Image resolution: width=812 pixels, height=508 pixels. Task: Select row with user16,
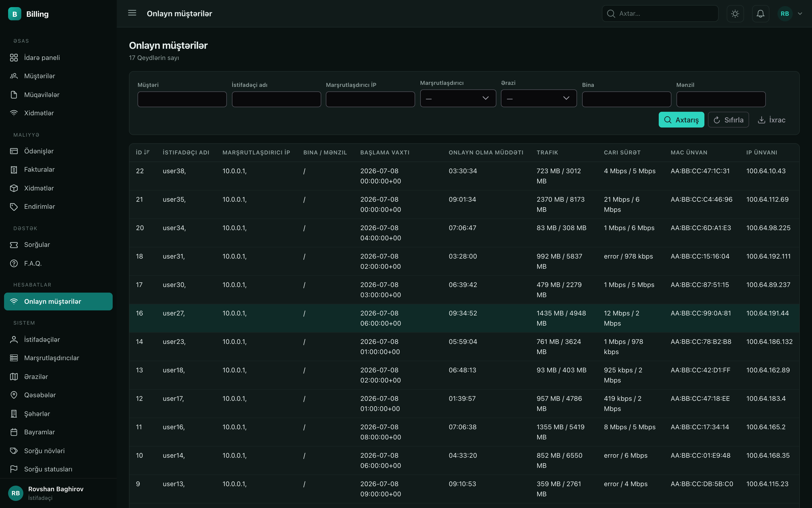464,432
